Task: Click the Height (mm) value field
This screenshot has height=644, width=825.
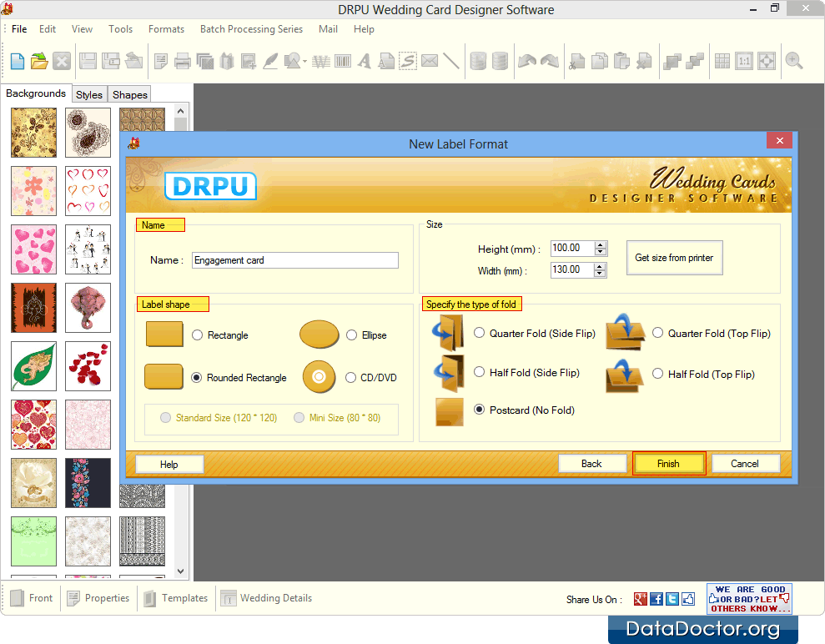Action: click(572, 249)
